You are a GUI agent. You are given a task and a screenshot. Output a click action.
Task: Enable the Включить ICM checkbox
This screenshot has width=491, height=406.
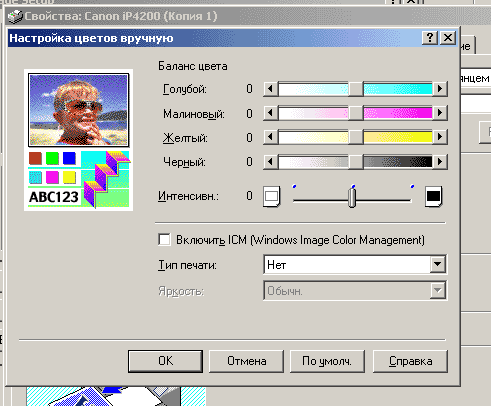point(164,240)
